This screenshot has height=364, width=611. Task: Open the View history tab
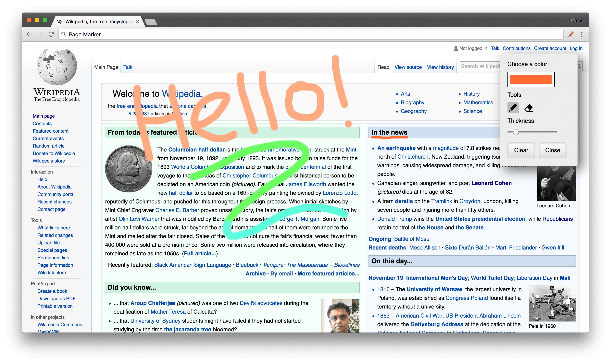440,67
